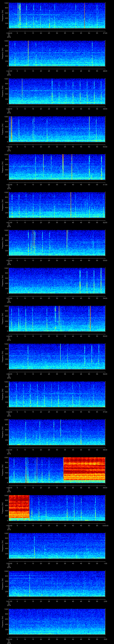Click the spectrogram panel starting at 4:56:00

click(57, 394)
